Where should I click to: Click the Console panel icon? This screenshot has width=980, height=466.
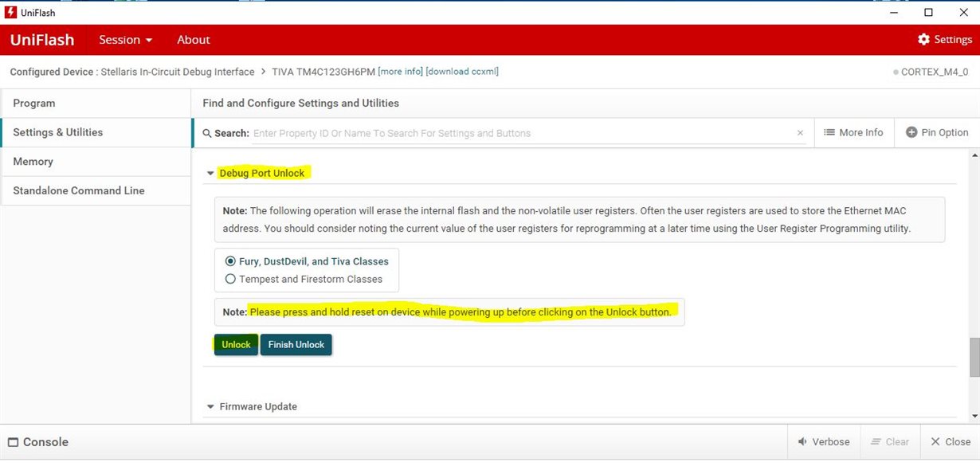coord(13,442)
